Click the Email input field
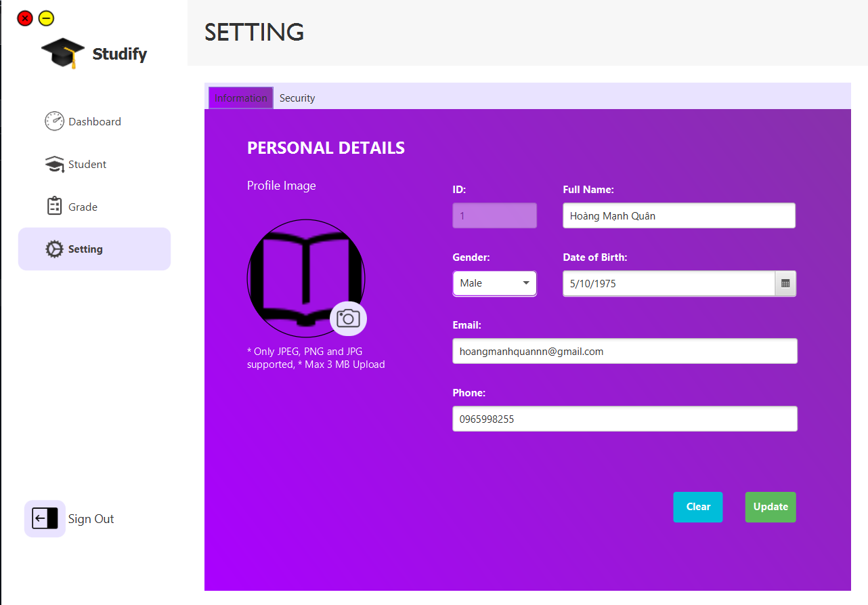Viewport: 868px width, 605px height. 625,351
